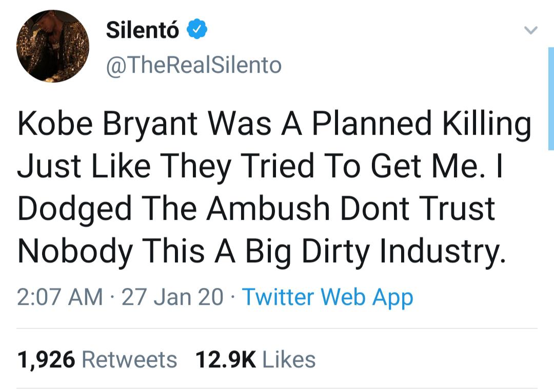Screen dimensions: 554x392
Task: Click the 2:07 AM timestamp
Action: coord(60,297)
